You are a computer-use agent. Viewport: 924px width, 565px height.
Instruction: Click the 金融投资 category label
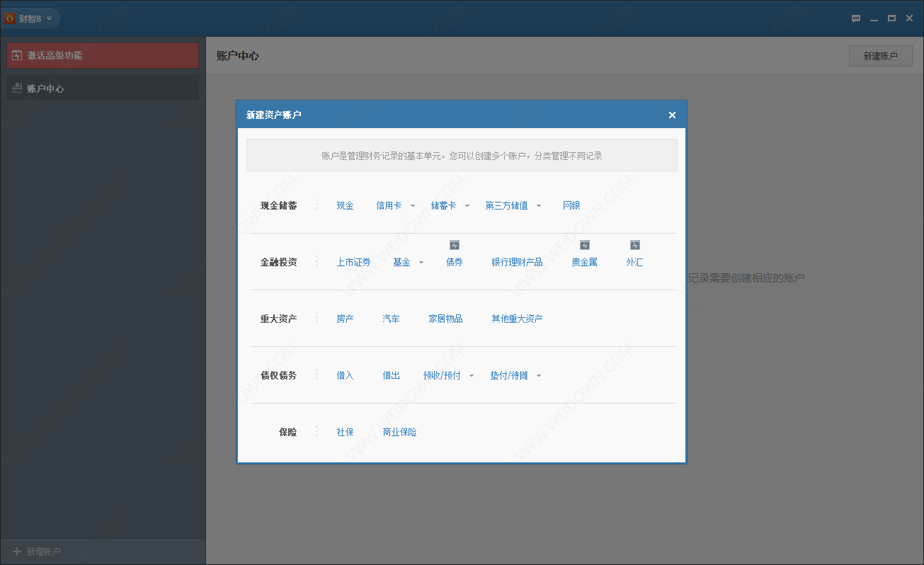(278, 262)
